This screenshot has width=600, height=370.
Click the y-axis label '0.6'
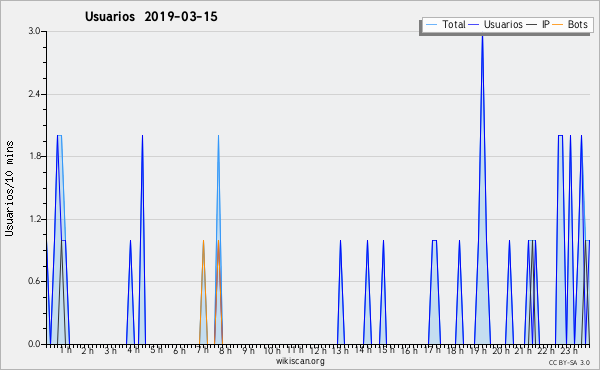(x=34, y=281)
